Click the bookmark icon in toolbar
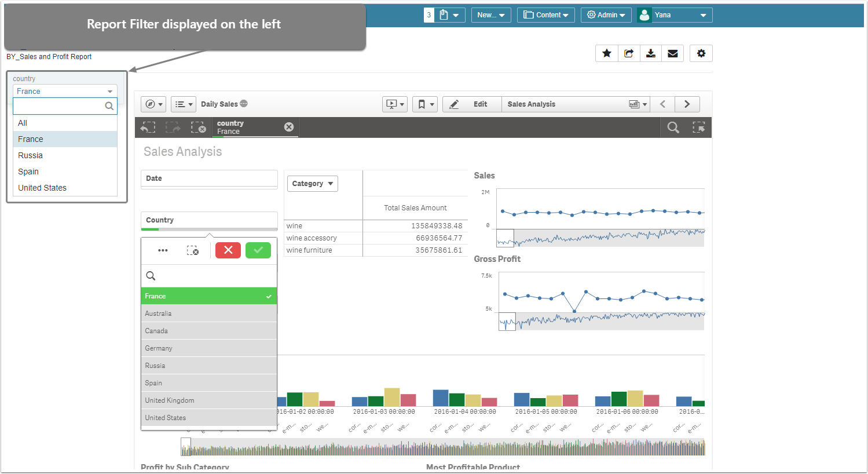 [424, 104]
